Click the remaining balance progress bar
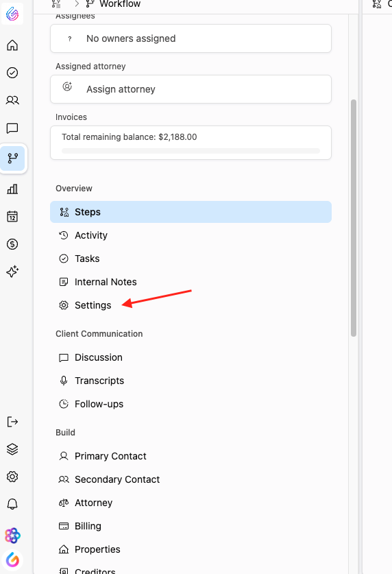Screen dimensions: 392x574 pos(191,151)
